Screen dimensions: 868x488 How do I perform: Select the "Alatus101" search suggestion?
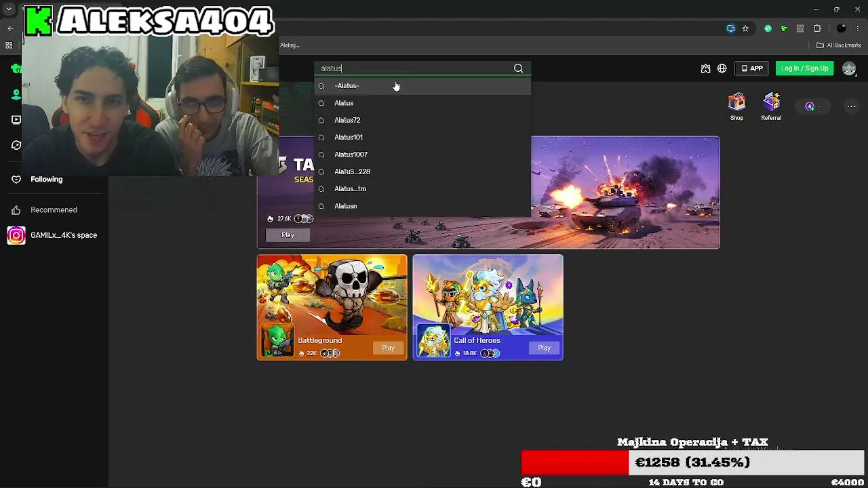422,138
